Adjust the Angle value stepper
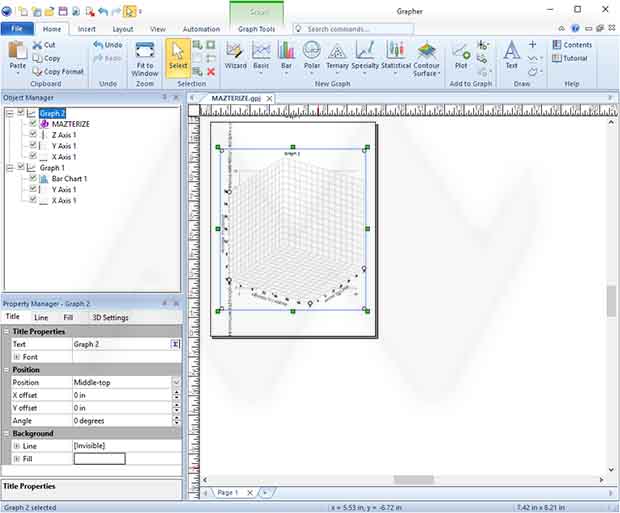The height and width of the screenshot is (513, 620). 177,420
